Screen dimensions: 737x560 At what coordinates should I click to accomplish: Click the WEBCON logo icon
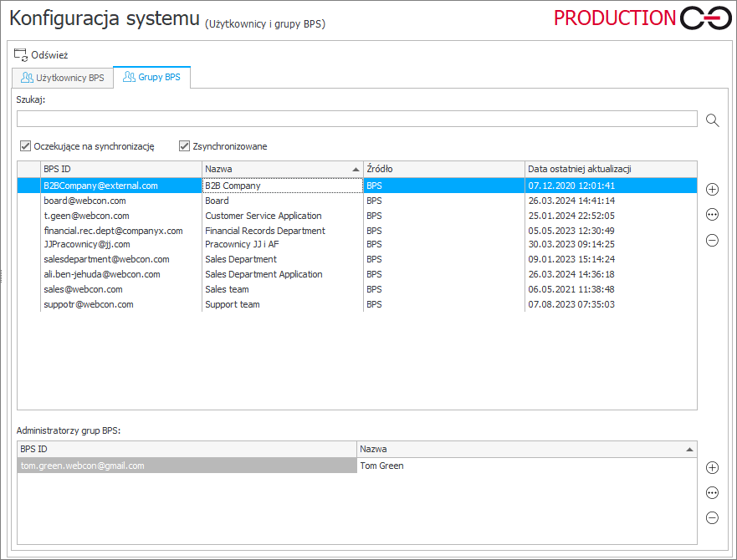point(706,18)
